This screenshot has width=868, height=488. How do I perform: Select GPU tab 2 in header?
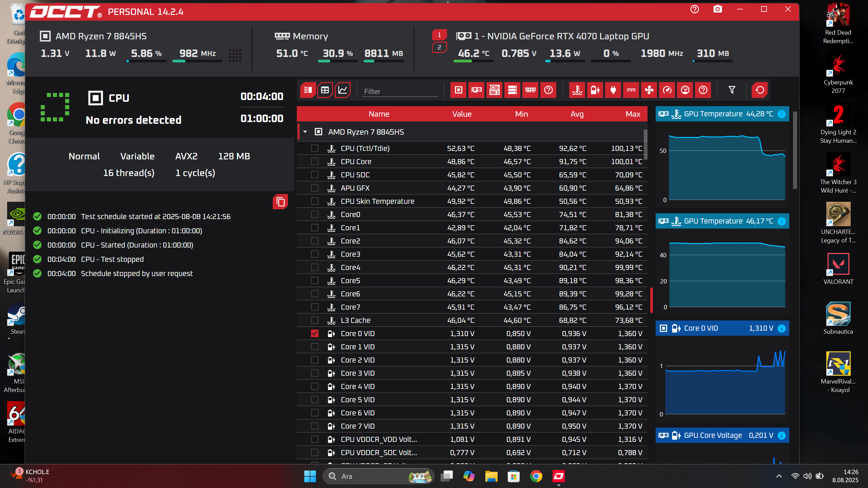(x=439, y=47)
